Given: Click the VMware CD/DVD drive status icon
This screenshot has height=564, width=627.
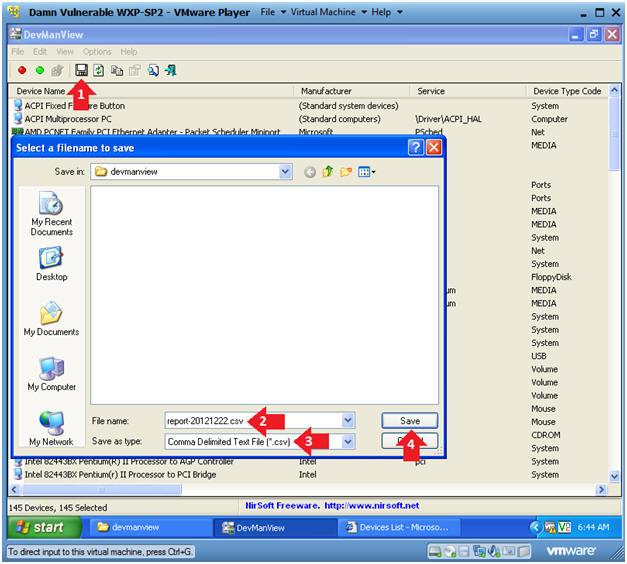Looking at the screenshot, I should (x=450, y=552).
